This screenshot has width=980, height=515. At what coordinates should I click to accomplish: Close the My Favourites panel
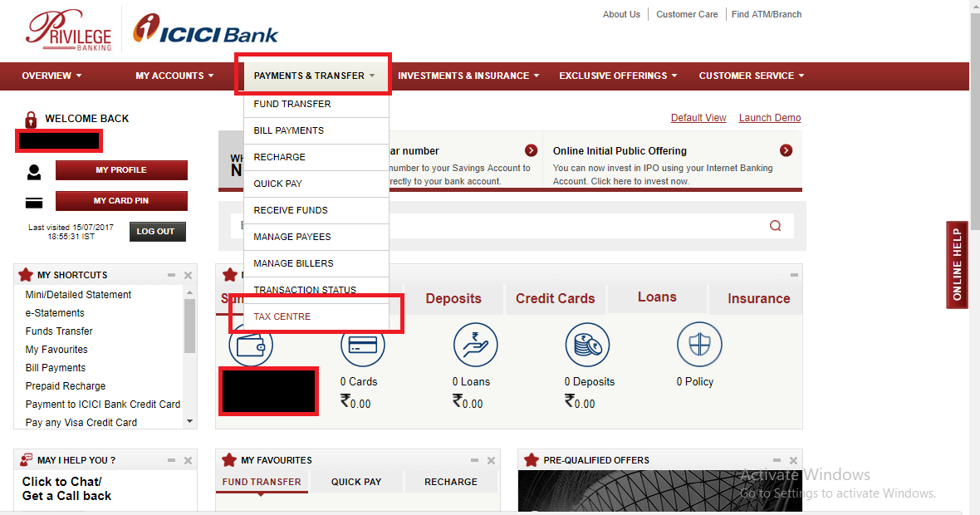(x=492, y=461)
